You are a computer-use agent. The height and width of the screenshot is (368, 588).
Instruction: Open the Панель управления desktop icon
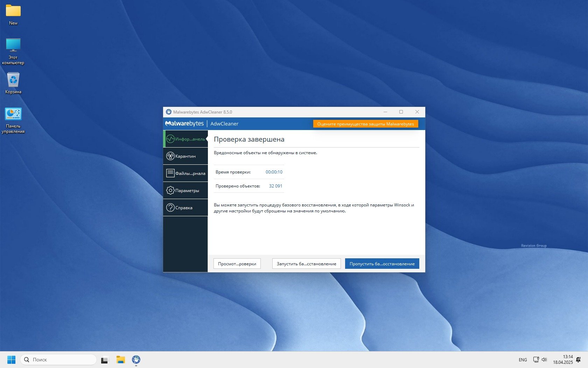[13, 114]
